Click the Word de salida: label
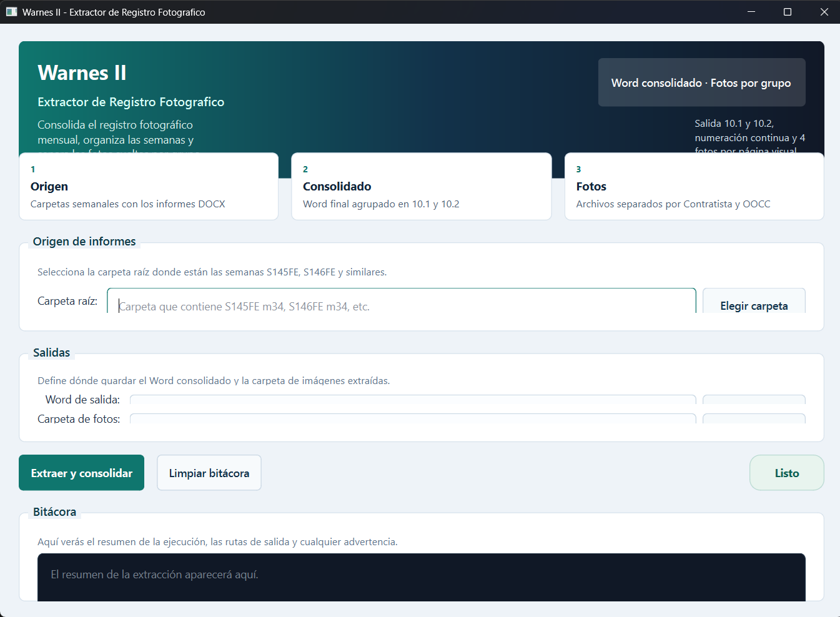 tap(82, 400)
